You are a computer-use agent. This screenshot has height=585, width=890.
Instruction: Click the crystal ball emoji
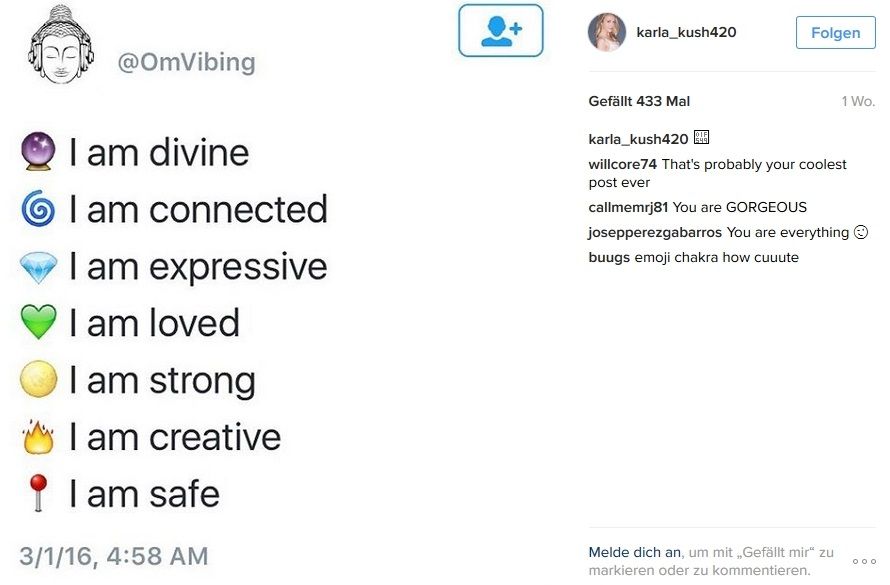point(39,153)
